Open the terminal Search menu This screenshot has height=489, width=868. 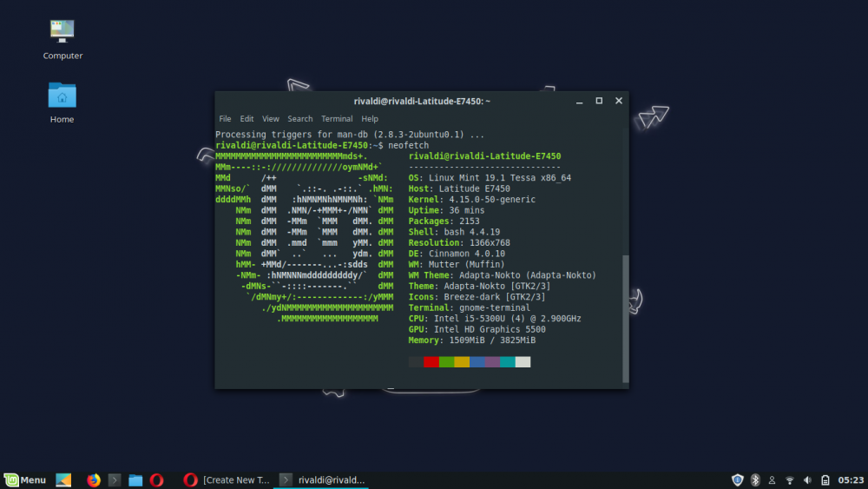300,119
